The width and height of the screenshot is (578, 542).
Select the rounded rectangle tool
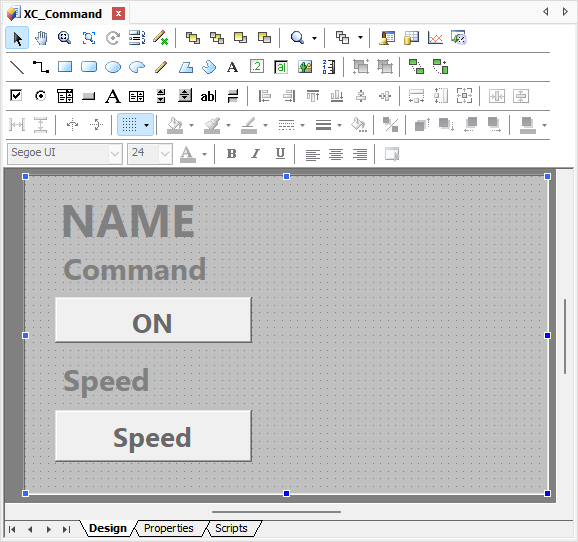89,67
